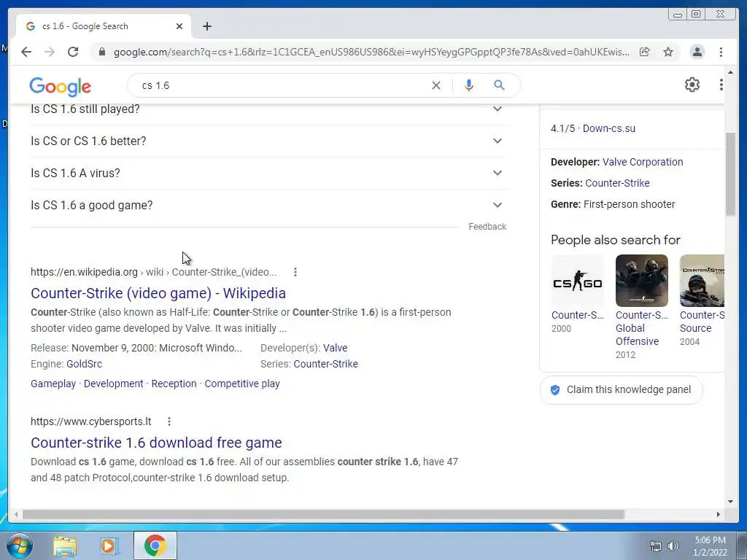Image resolution: width=747 pixels, height=560 pixels.
Task: Click the 'https://www.cybersports.lt' URL text
Action: pyautogui.click(x=91, y=421)
